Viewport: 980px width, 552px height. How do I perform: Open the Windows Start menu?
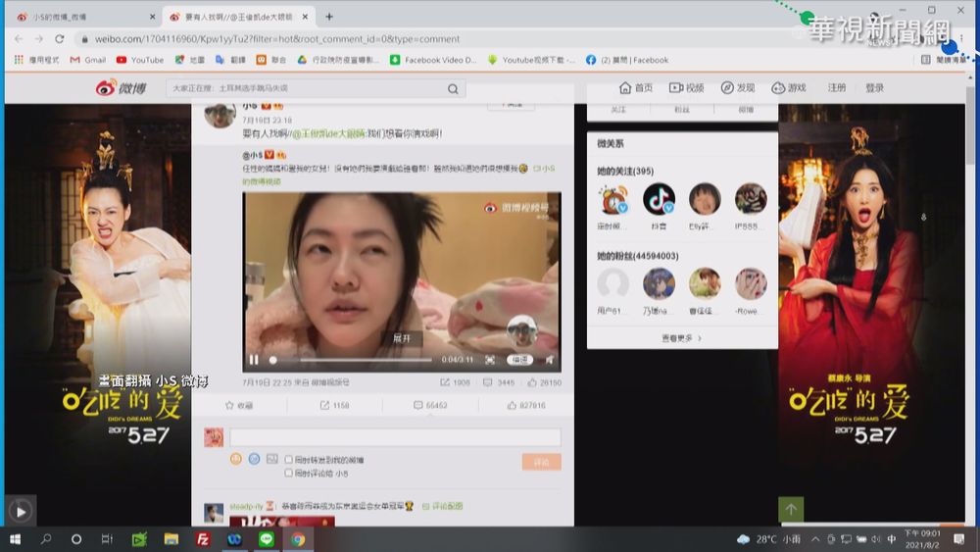tap(15, 539)
